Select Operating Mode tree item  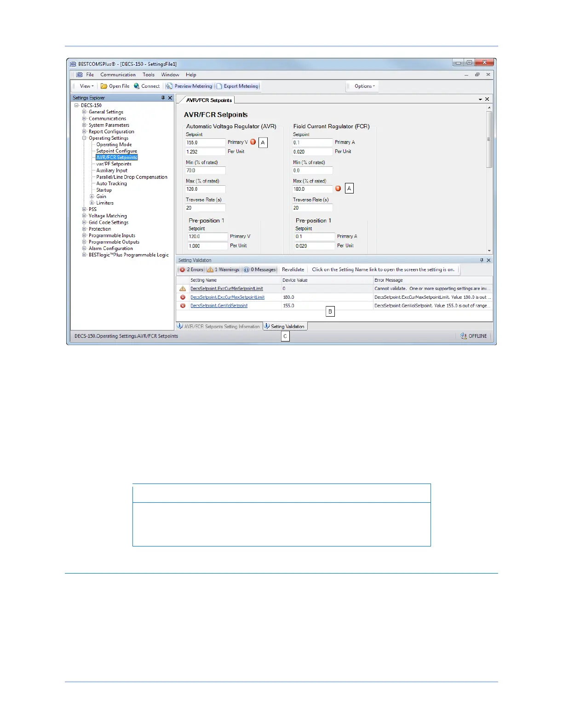click(114, 144)
